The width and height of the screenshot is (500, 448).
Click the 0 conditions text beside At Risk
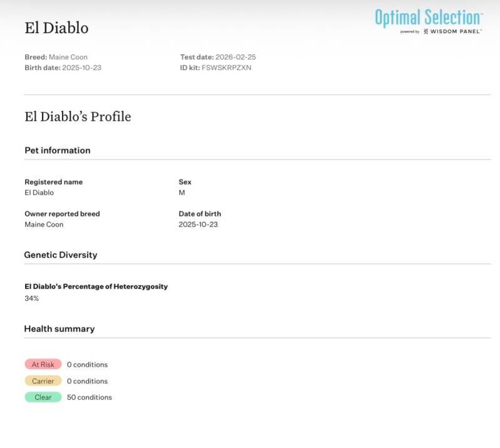click(x=87, y=365)
